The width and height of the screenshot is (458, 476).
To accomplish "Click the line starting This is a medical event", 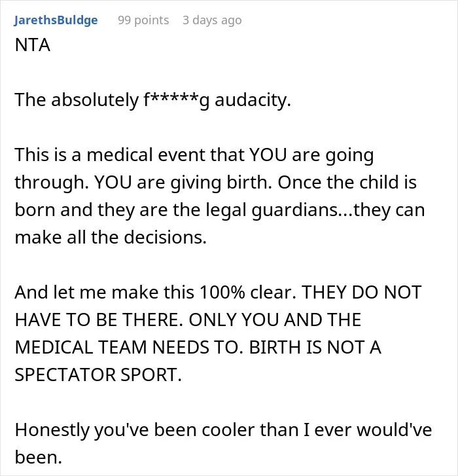I will point(194,155).
